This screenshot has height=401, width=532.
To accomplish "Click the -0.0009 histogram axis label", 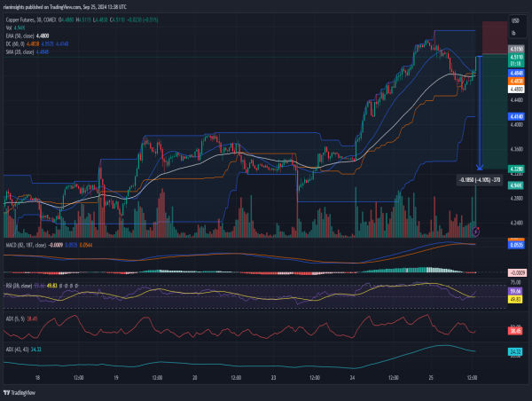I will pos(518,272).
